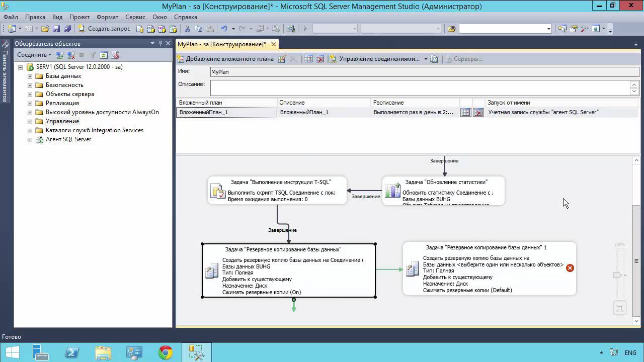Click the MDX query icon
Image resolution: width=644 pixels, height=362 pixels.
pyautogui.click(x=150, y=29)
